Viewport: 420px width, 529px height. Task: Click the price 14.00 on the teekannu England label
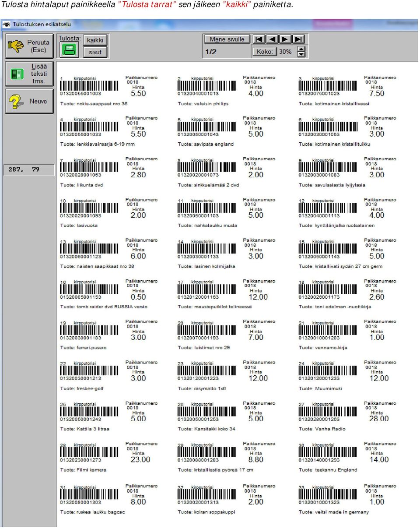tap(379, 459)
